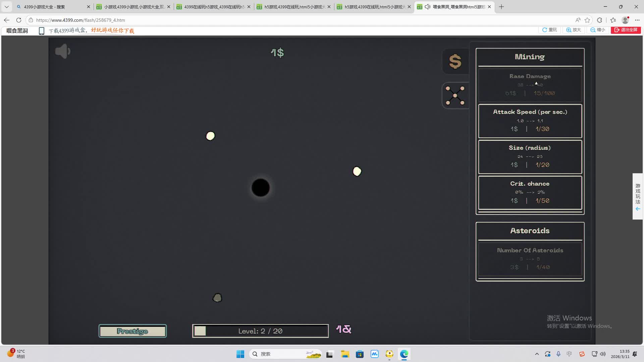Click the 放大 zoom in button
Screen dimensions: 644x362
[574, 30]
